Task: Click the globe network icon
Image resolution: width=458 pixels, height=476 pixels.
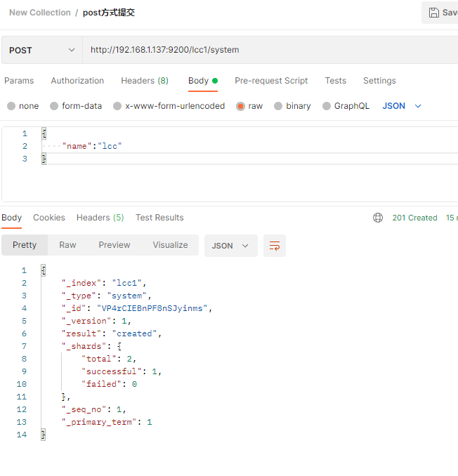Action: coord(378,218)
